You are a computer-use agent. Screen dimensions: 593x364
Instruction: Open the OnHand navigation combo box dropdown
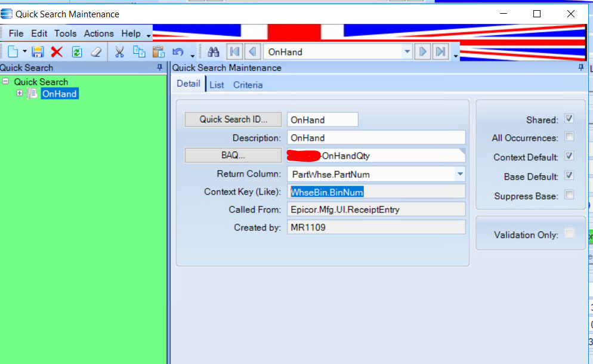click(x=407, y=51)
